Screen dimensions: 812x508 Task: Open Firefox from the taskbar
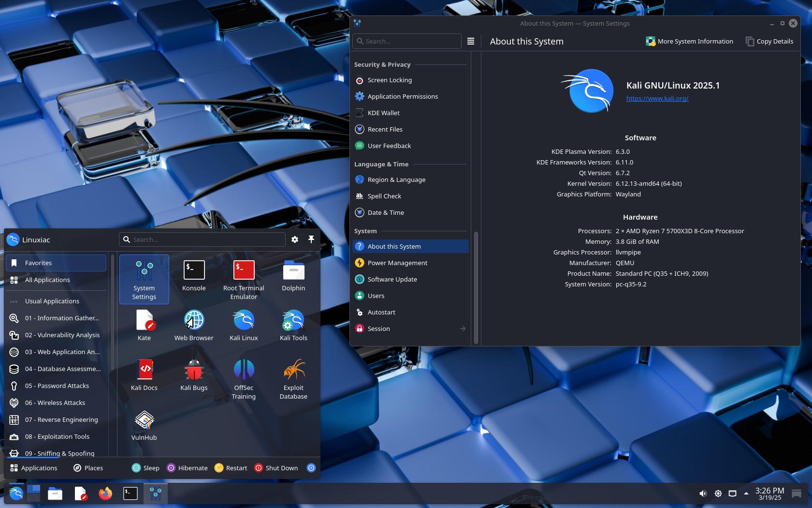[x=105, y=493]
